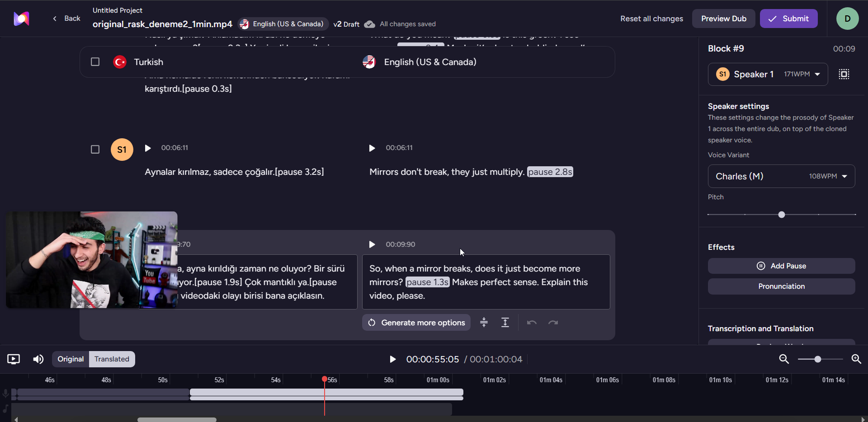Click the zoom out magnifier on timeline
This screenshot has width=868, height=422.
click(x=784, y=359)
